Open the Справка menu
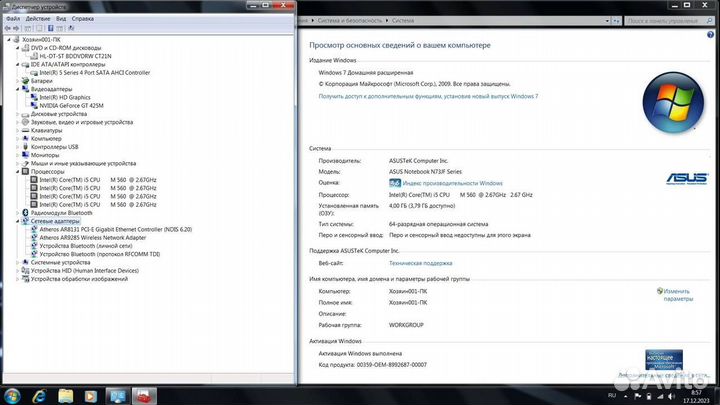This screenshot has width=720, height=405. (83, 19)
